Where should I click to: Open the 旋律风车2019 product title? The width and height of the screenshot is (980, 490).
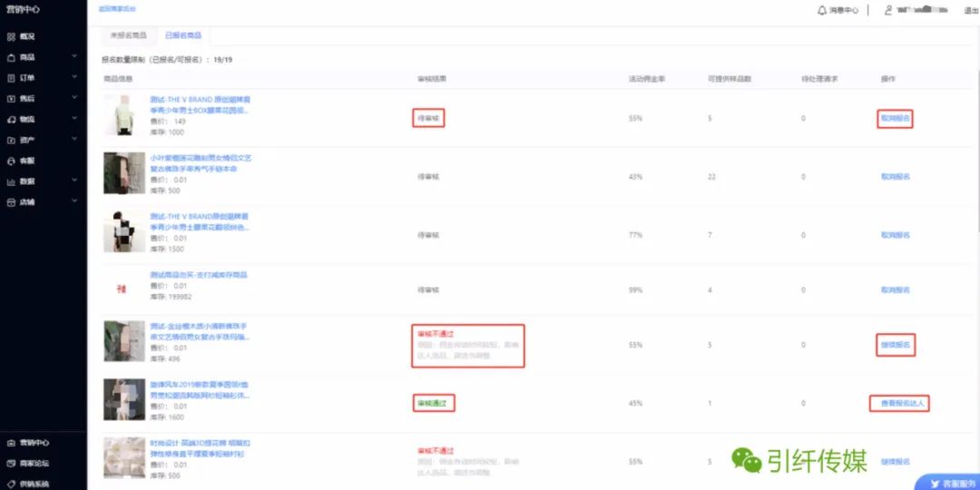pos(200,390)
